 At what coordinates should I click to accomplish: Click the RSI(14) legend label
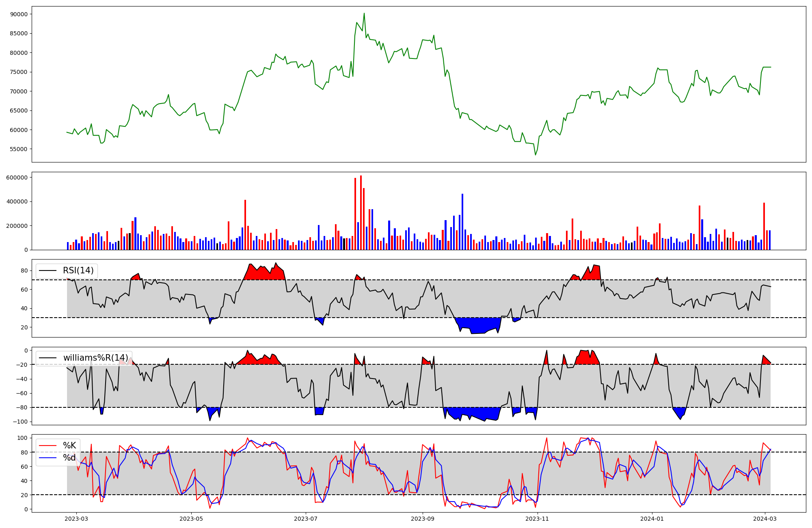pos(78,270)
